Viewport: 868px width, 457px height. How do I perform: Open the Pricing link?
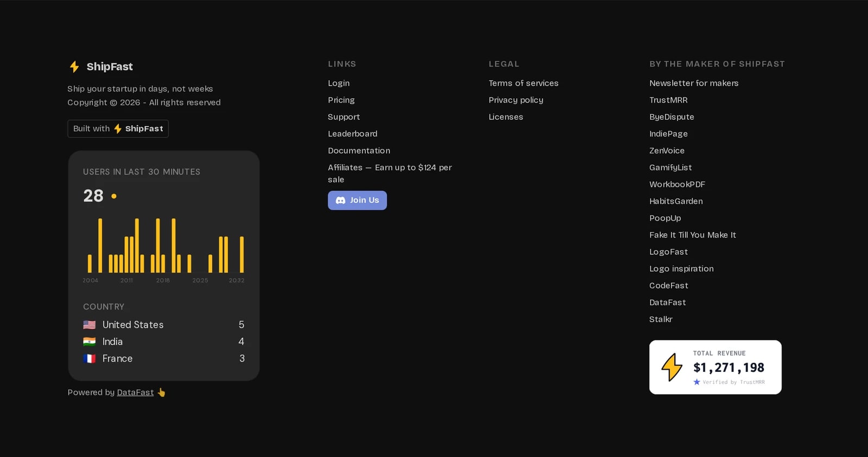click(x=341, y=100)
